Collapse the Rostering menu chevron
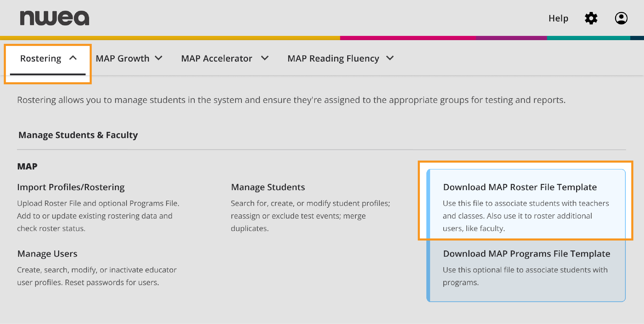The image size is (644, 324). click(x=73, y=58)
